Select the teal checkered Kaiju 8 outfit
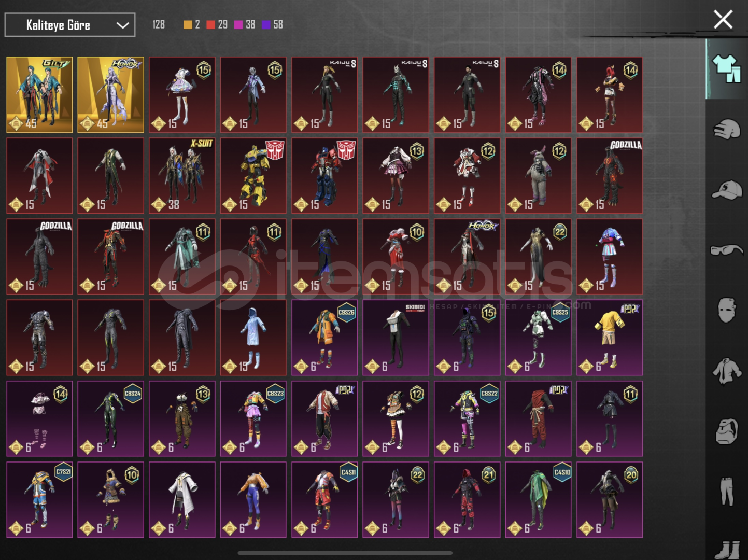748x560 pixels. [x=396, y=95]
